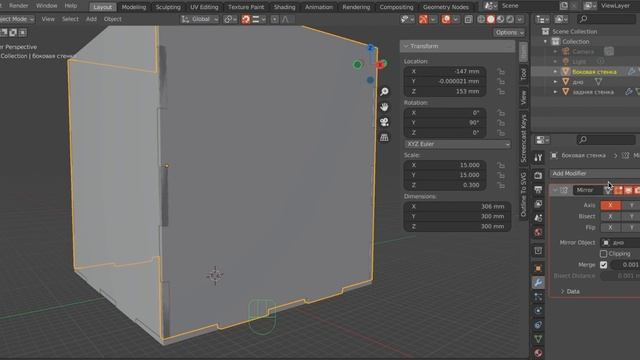Open the Object Mode selector dropdown
The width and height of the screenshot is (640, 360).
coord(17,19)
